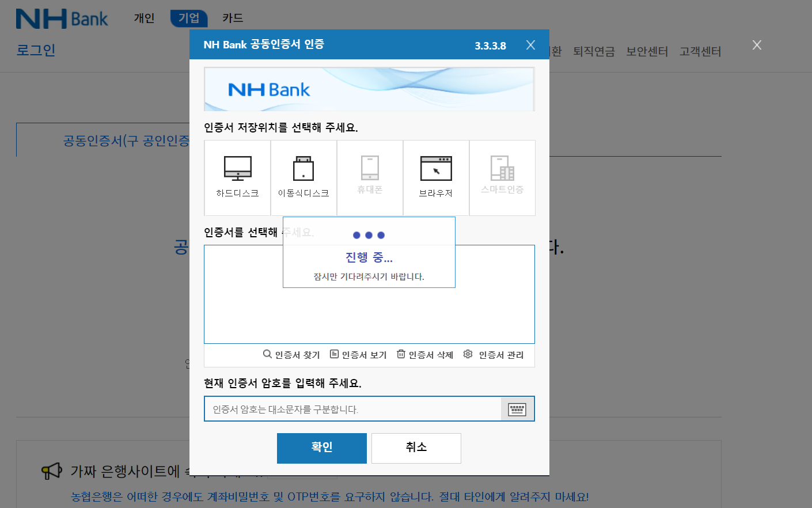Click the version text 3.3.3.8
The height and width of the screenshot is (508, 812).
tap(491, 46)
